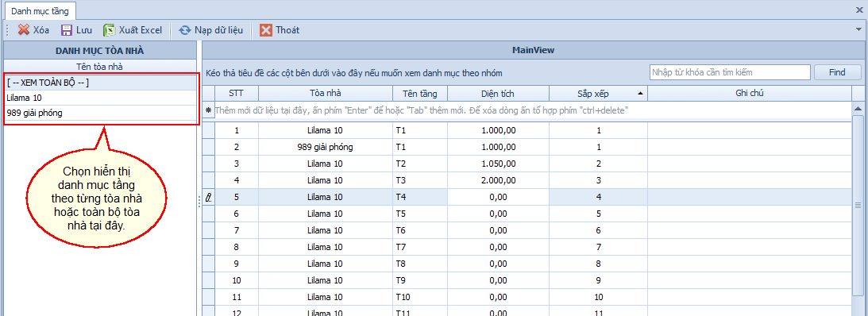Click the Tên tòa nhà column header
The height and width of the screenshot is (316, 868).
tap(99, 67)
